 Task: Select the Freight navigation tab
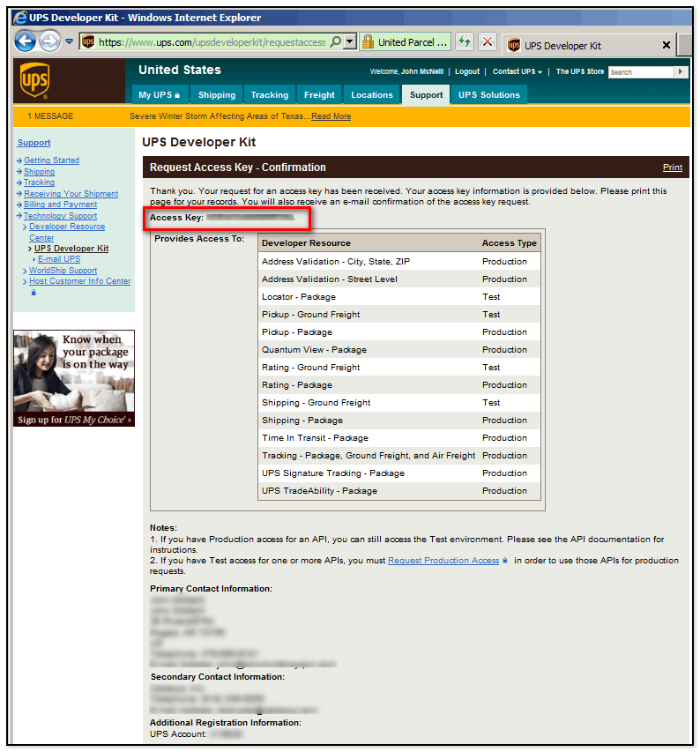pos(319,95)
